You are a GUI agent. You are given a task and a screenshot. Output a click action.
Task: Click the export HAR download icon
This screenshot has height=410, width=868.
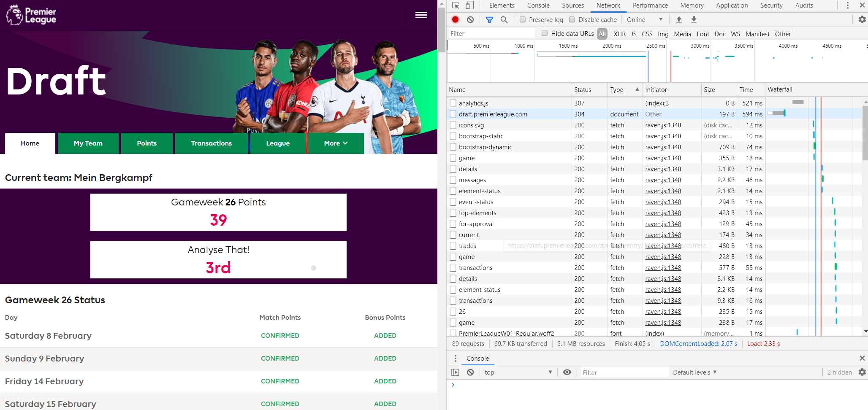(694, 19)
